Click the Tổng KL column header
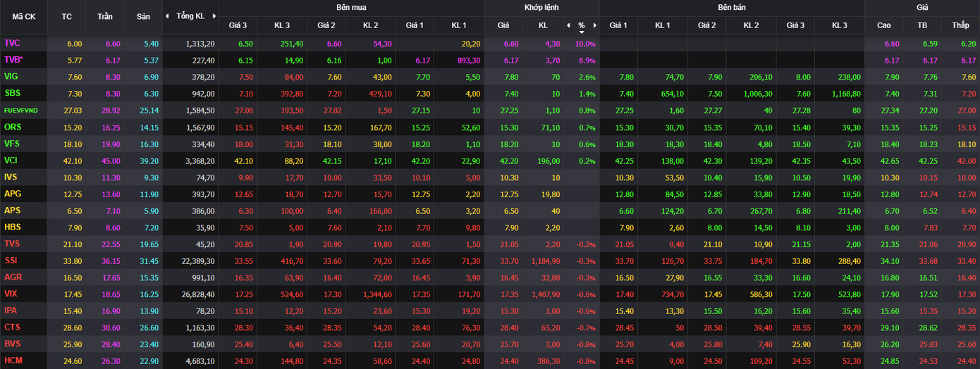The height and width of the screenshot is (369, 980). (190, 15)
